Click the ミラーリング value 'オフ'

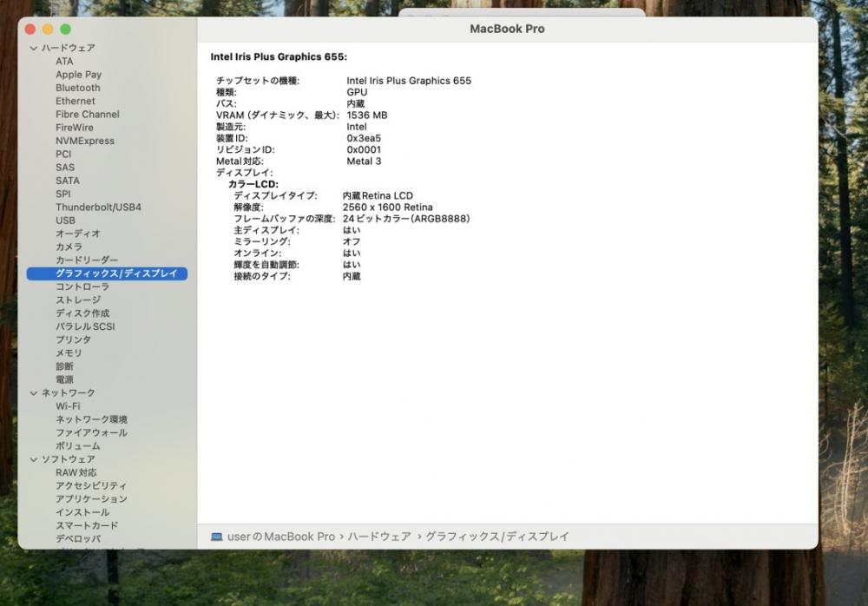352,242
